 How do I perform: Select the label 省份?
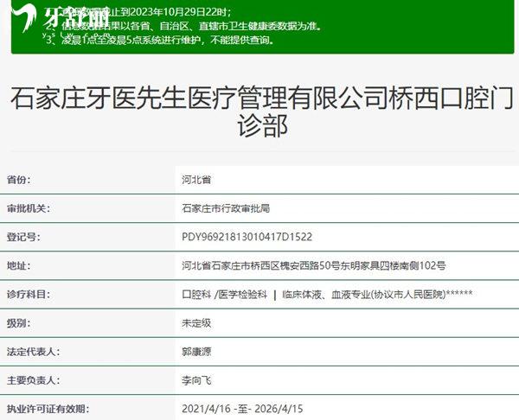click(x=18, y=180)
